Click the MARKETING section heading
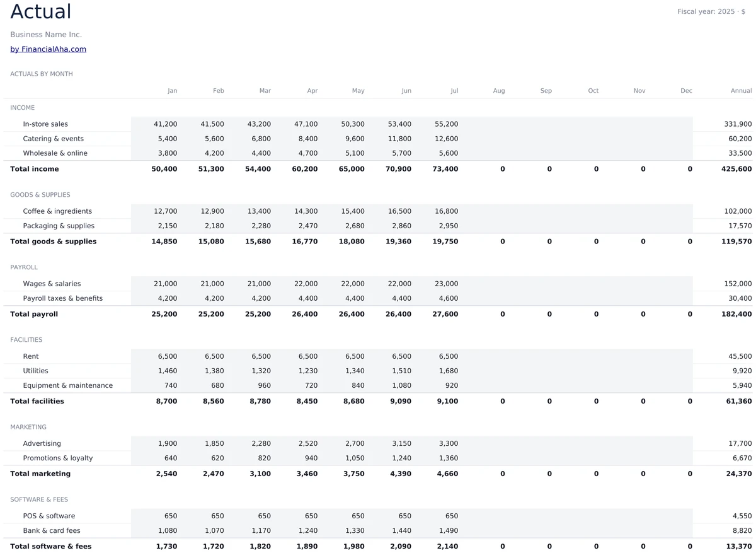The width and height of the screenshot is (756, 553). pyautogui.click(x=28, y=427)
